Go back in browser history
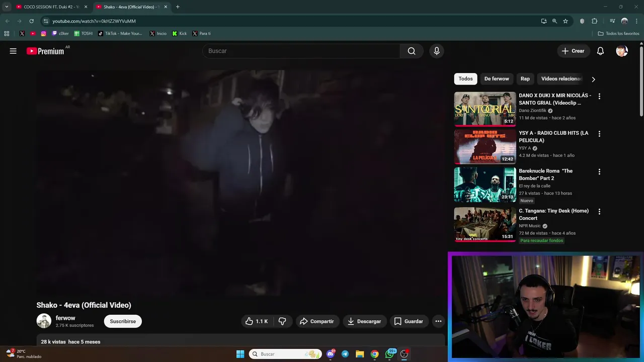644x362 pixels. tap(7, 21)
